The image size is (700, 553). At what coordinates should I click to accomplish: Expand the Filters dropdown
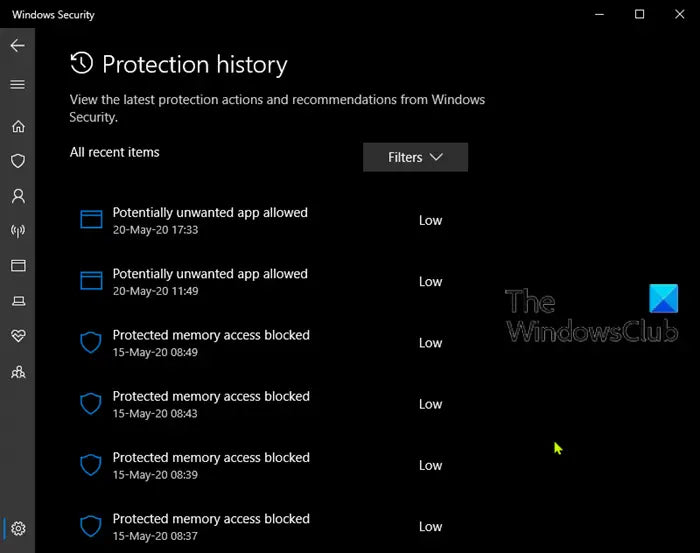(415, 157)
